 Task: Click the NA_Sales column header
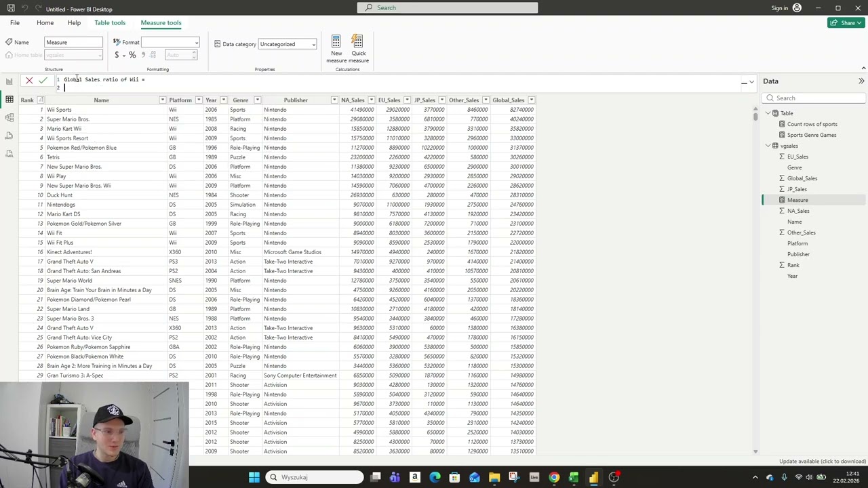coord(353,100)
